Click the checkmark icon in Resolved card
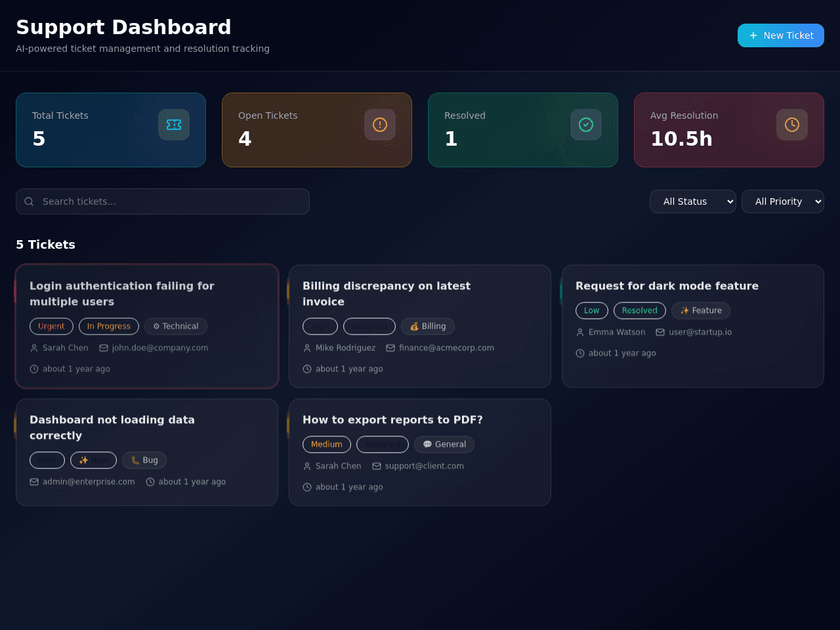The image size is (840, 630). click(586, 125)
